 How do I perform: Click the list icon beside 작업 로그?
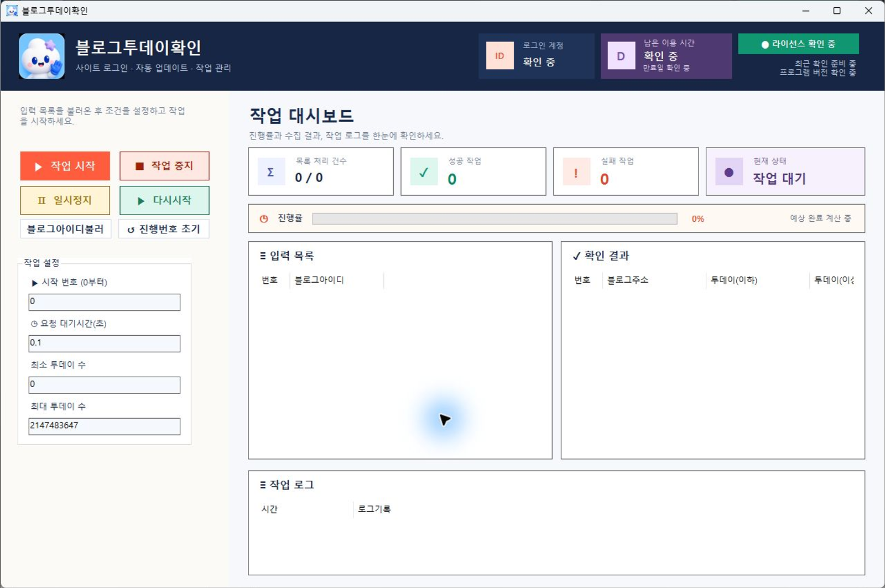click(263, 485)
